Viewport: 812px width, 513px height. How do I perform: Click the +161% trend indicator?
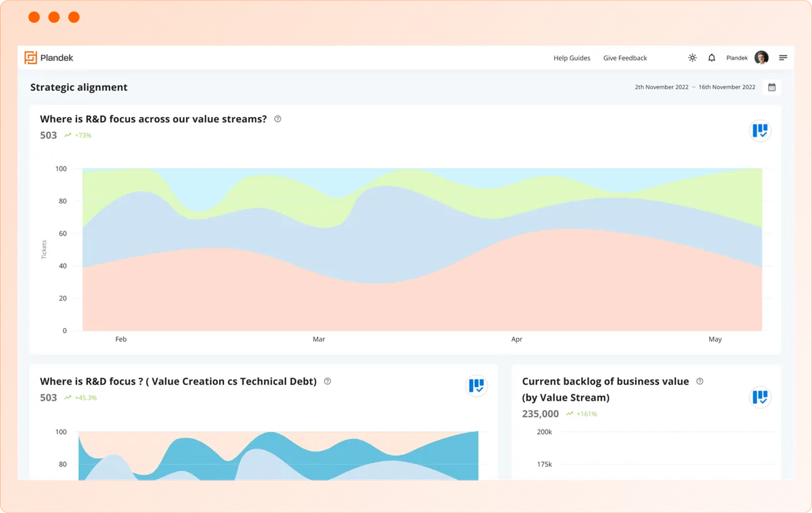[x=582, y=414]
